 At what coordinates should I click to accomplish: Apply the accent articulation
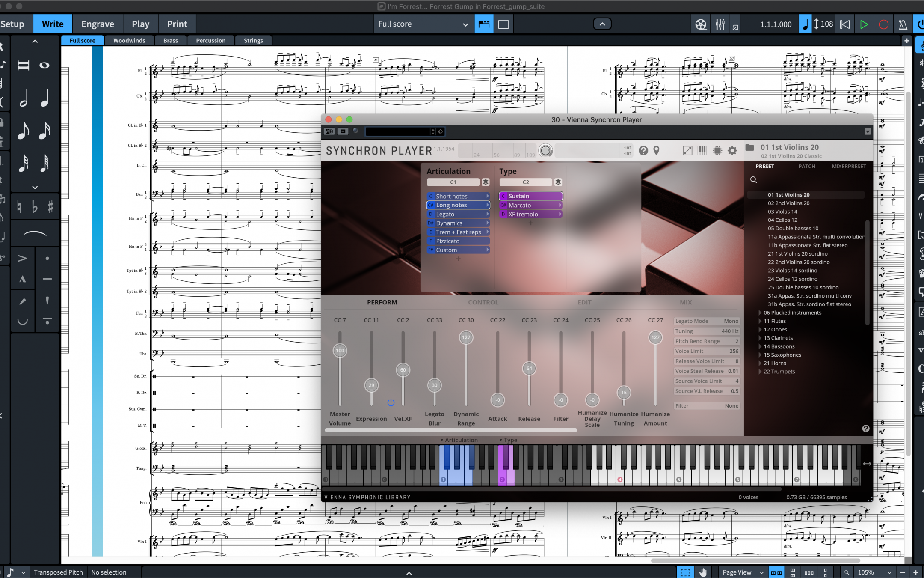22,258
